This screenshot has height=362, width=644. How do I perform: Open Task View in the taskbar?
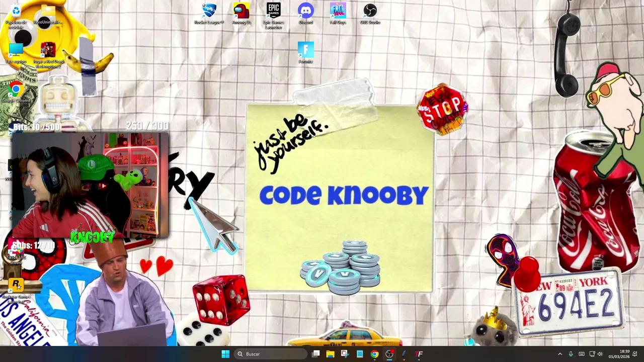click(x=315, y=354)
